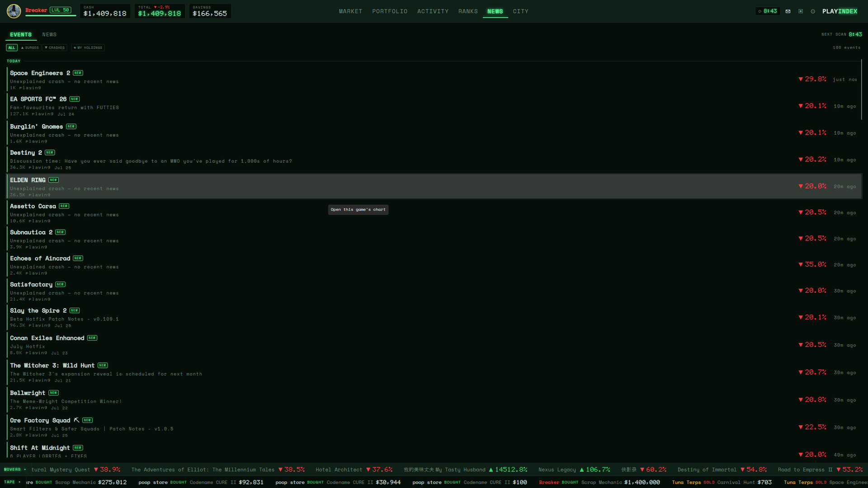Image resolution: width=868 pixels, height=488 pixels.
Task: Click the CASH $1,409,818 box
Action: 105,11
